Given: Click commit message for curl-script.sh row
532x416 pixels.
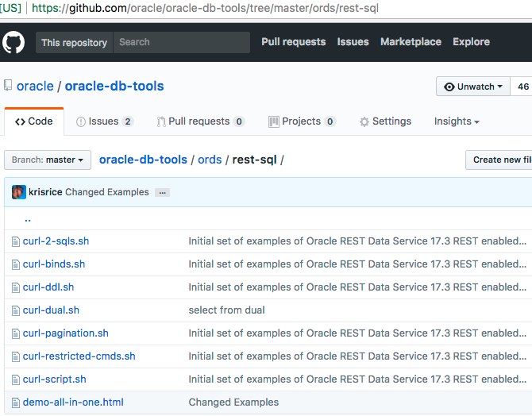Looking at the screenshot, I should pos(357,379).
